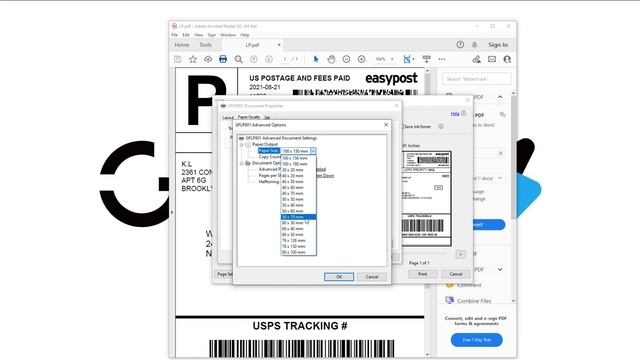Choose 80 x 100 mm paper size

click(298, 252)
